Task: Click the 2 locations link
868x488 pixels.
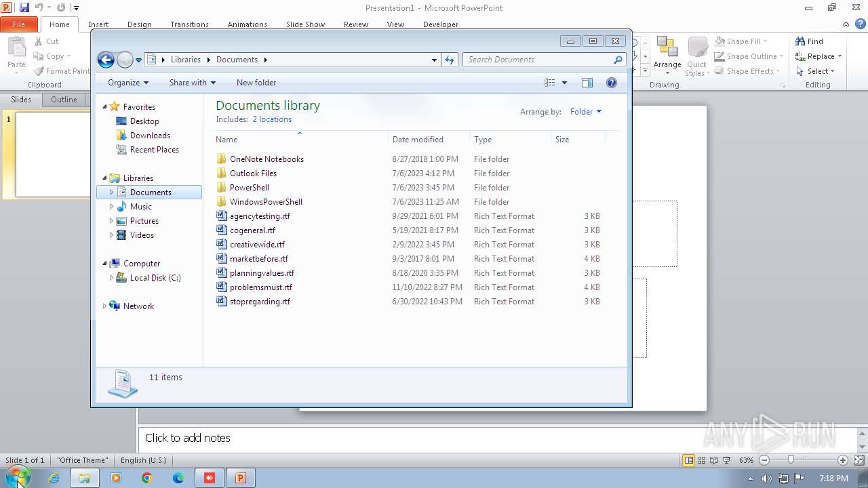Action: coord(272,119)
